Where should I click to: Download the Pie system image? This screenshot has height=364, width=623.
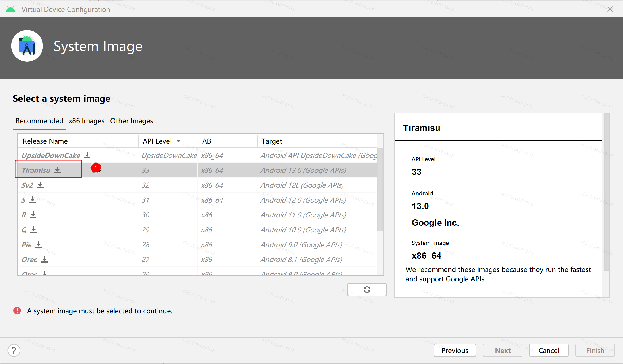point(39,244)
